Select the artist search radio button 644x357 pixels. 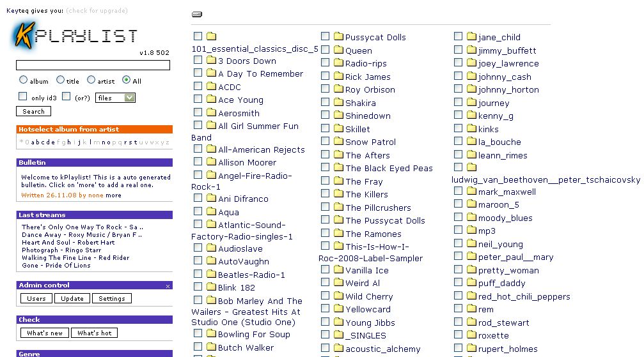coord(91,80)
